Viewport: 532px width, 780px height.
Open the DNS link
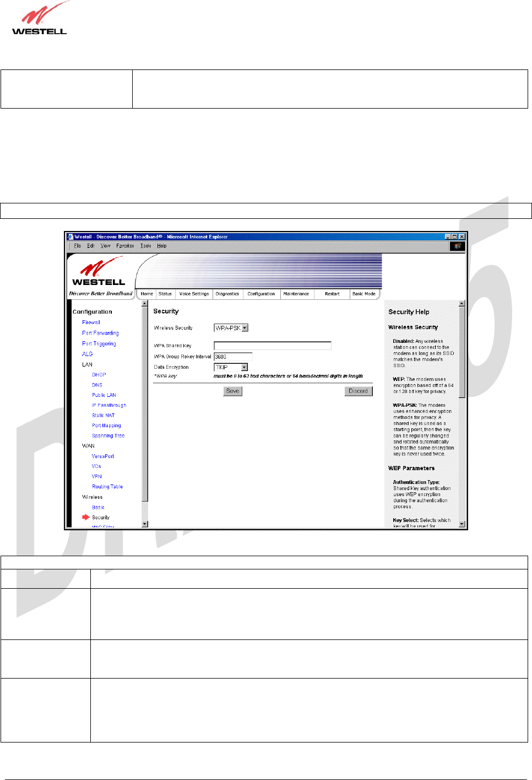coord(97,385)
